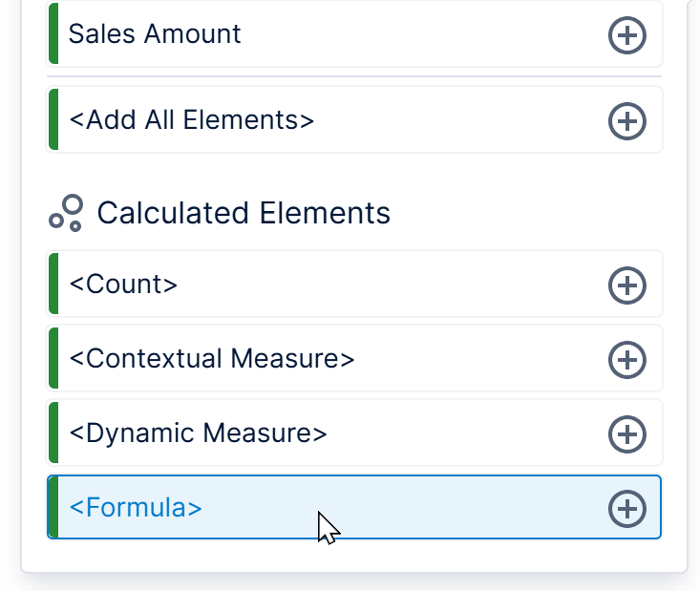Select the Sales Amount element label
The image size is (700, 591).
pyautogui.click(x=155, y=34)
